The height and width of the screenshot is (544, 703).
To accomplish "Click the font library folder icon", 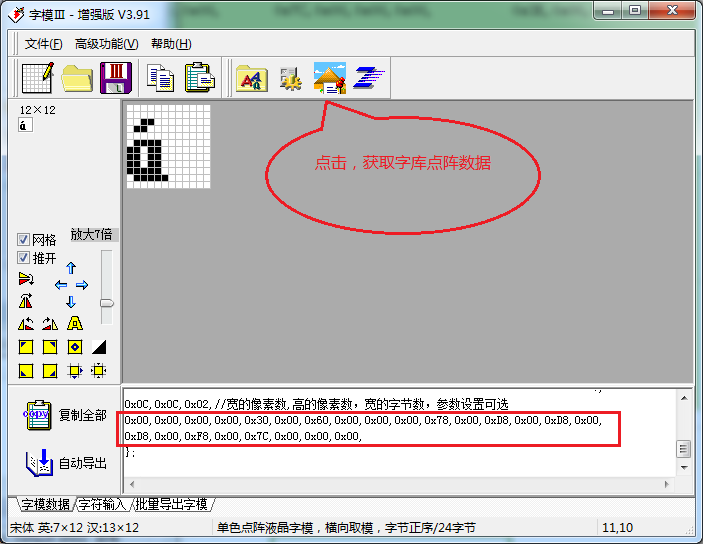I will tap(250, 77).
